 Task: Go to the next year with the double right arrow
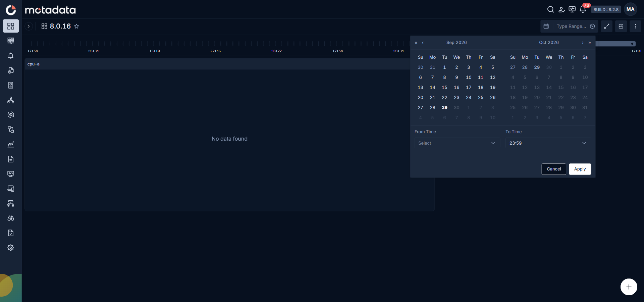point(590,43)
